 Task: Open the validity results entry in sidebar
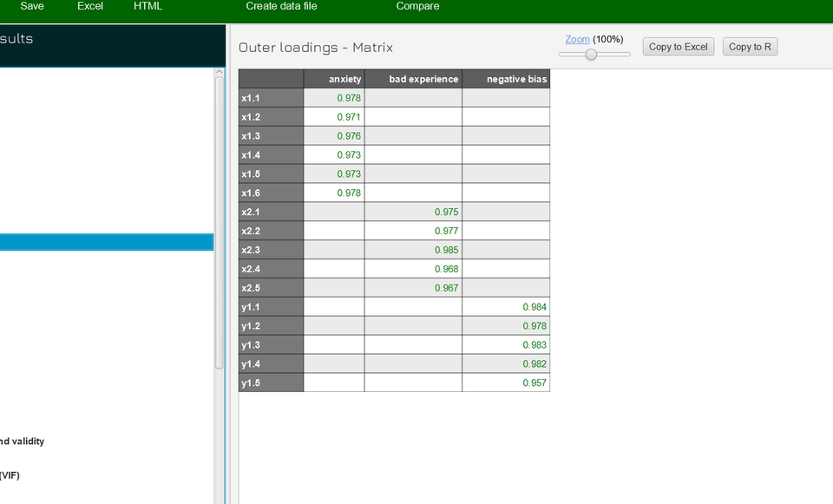[x=22, y=441]
